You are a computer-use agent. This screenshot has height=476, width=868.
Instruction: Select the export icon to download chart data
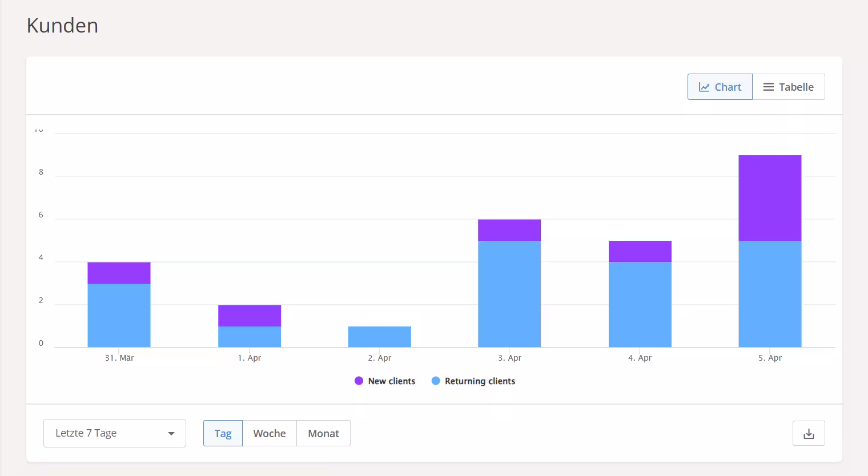coord(809,433)
